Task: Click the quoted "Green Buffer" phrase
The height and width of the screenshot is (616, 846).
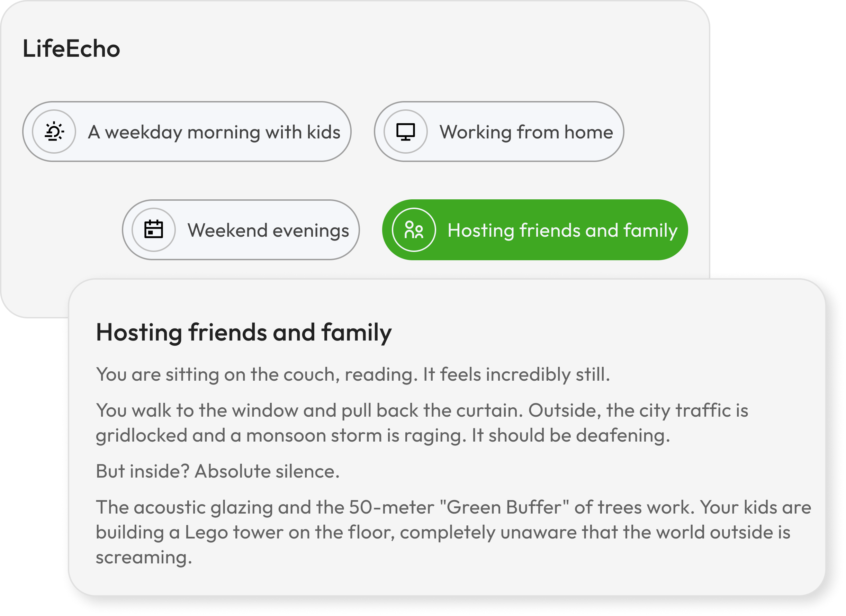Action: (504, 507)
